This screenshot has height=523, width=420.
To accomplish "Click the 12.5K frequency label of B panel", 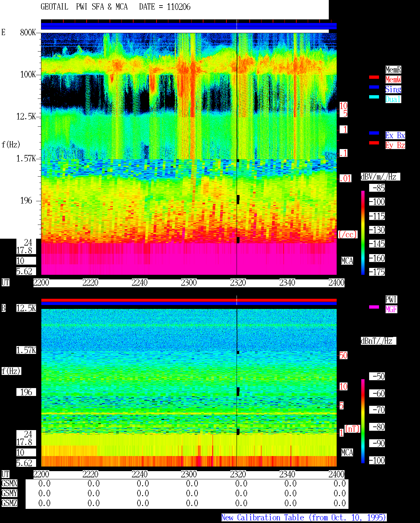I will 26,308.
